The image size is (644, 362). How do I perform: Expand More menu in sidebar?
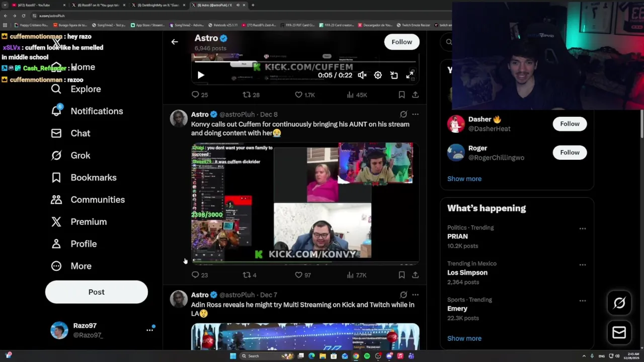(x=71, y=266)
